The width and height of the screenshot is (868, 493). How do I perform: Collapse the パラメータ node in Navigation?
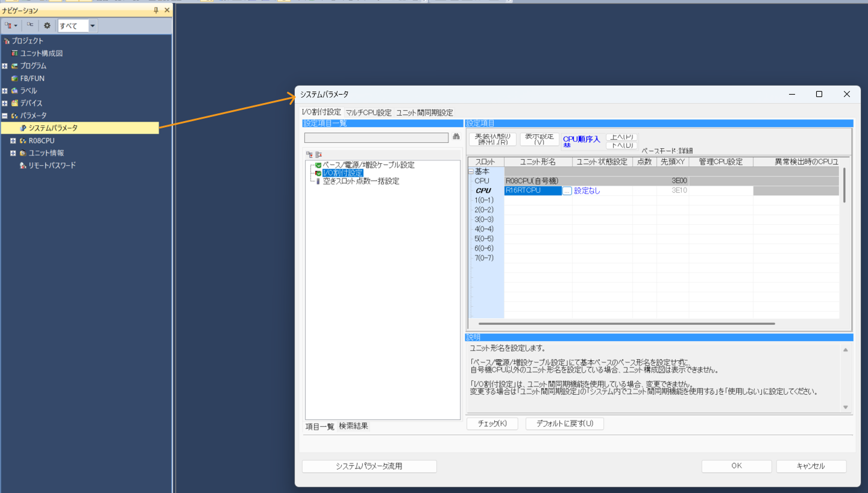point(5,116)
